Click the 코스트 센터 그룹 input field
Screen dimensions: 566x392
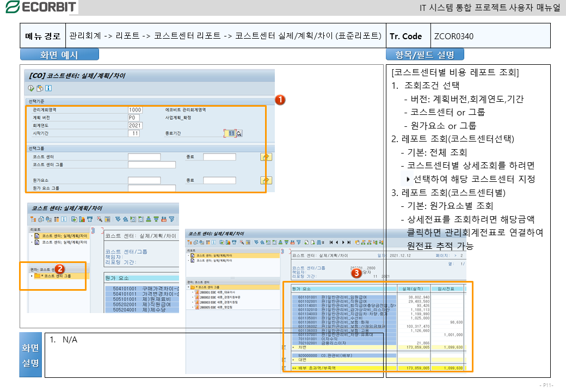(x=151, y=164)
